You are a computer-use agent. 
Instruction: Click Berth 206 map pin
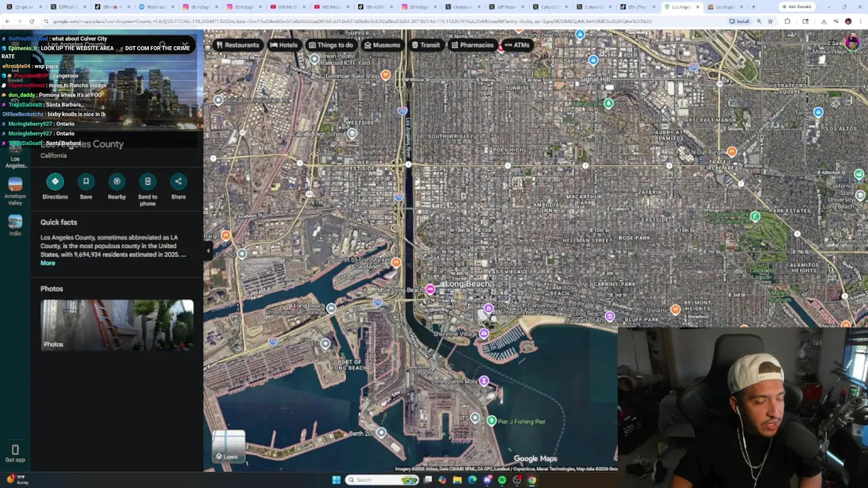[x=381, y=432]
